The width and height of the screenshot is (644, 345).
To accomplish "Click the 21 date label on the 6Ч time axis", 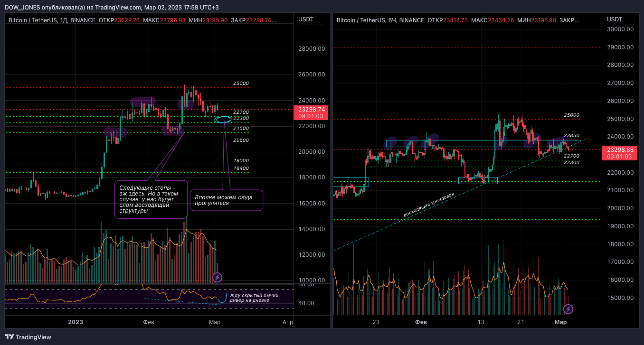I will click(521, 322).
